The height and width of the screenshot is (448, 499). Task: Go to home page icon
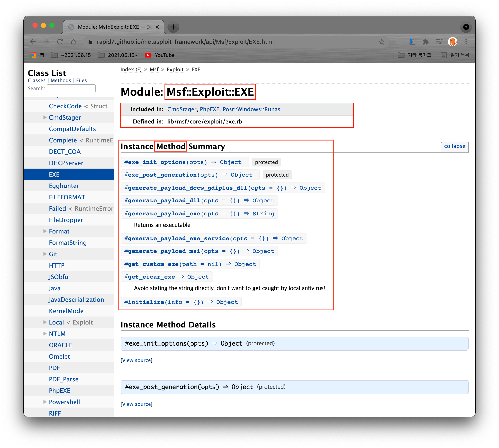click(73, 42)
